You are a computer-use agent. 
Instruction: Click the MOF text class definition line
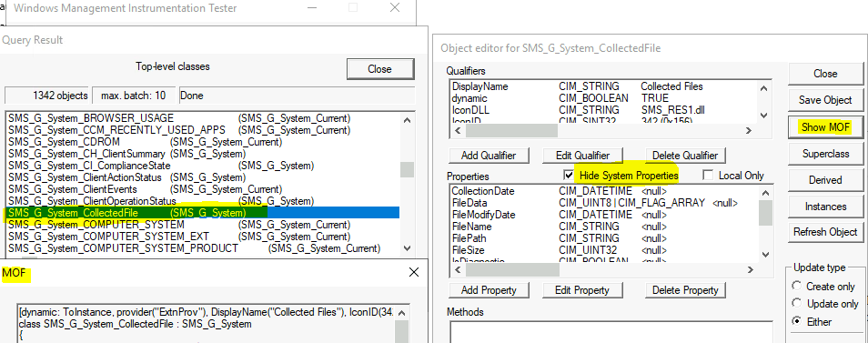tap(135, 324)
